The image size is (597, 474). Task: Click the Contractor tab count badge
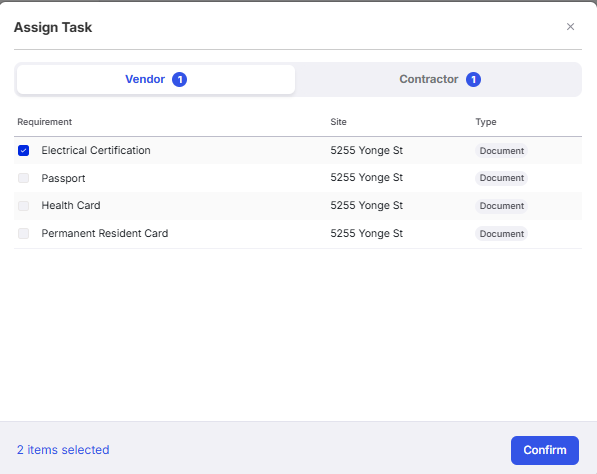click(x=473, y=80)
